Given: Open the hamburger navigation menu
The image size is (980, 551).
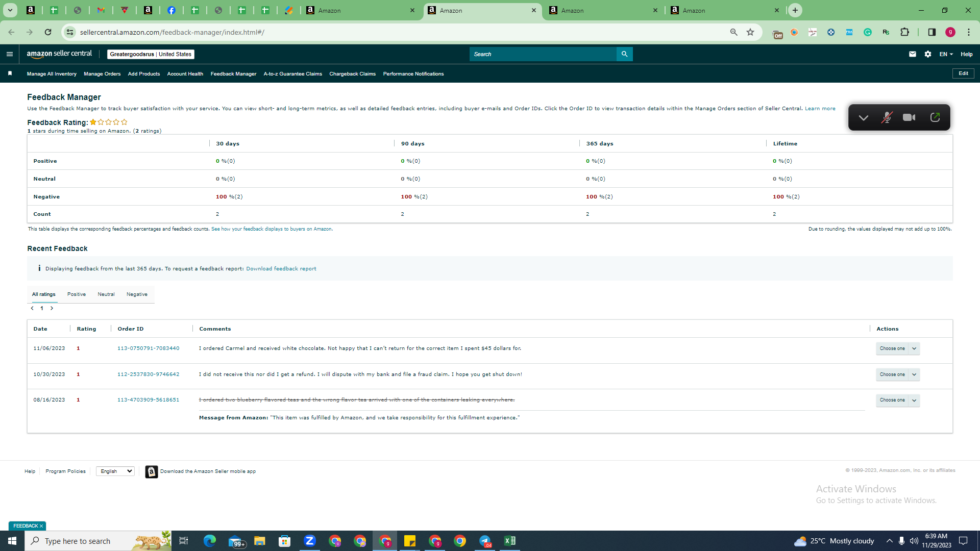Looking at the screenshot, I should (10, 54).
